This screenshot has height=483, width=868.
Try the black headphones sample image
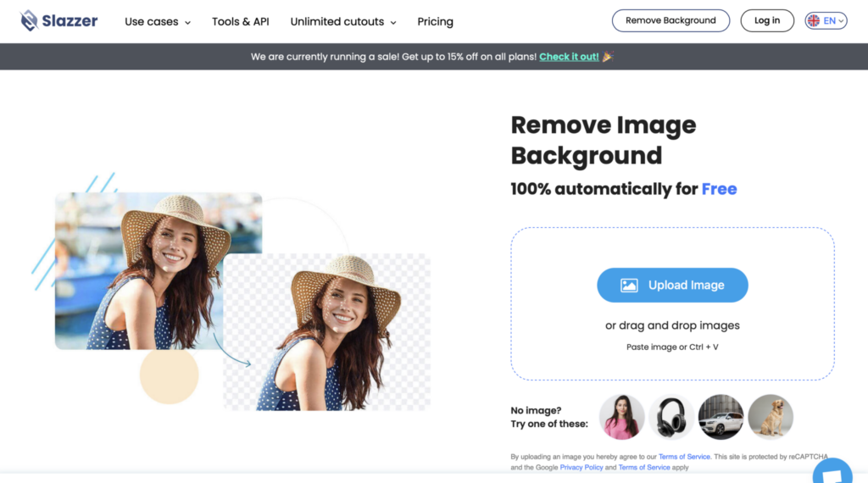(671, 417)
